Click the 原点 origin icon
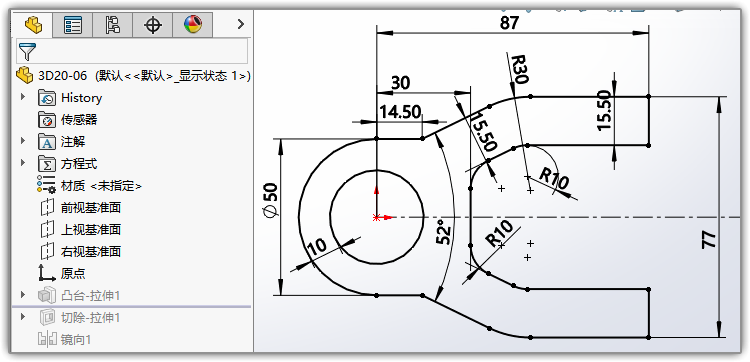This screenshot has width=750, height=362. pos(46,273)
